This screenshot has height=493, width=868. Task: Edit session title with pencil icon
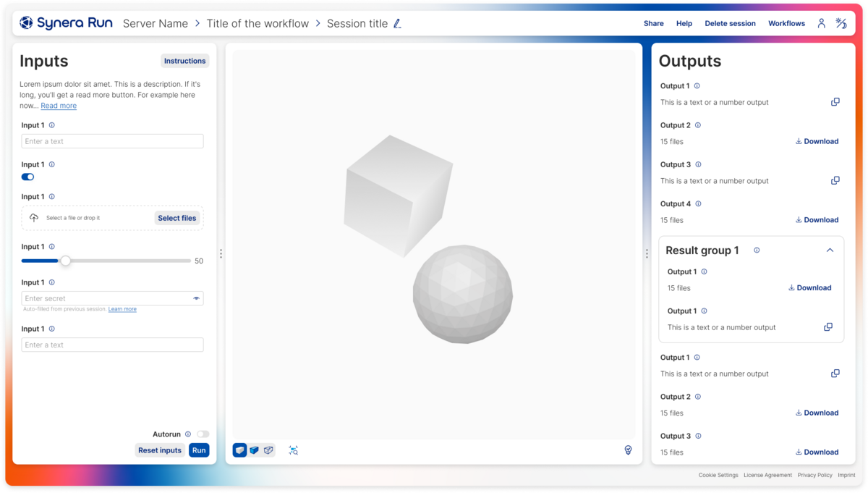(397, 24)
